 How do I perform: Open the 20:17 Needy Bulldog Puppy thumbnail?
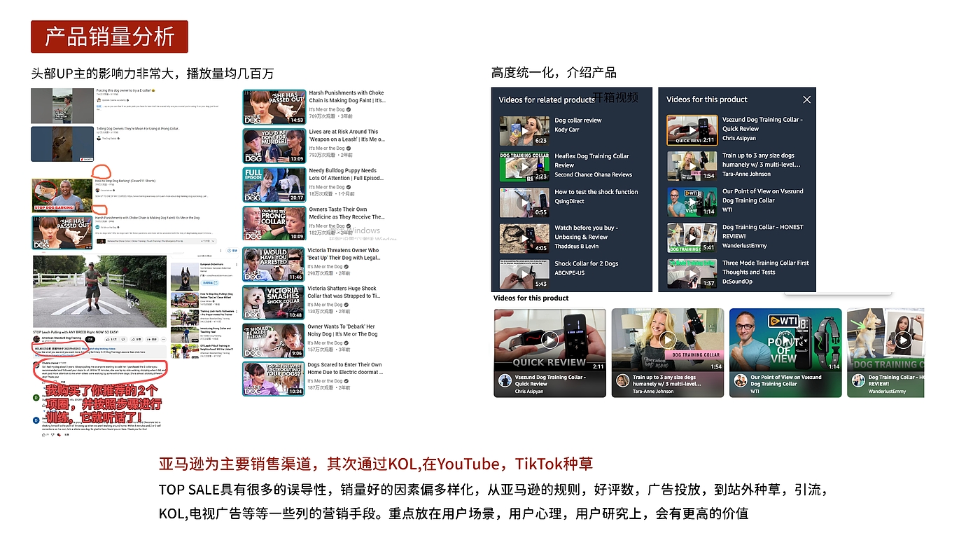(x=274, y=184)
